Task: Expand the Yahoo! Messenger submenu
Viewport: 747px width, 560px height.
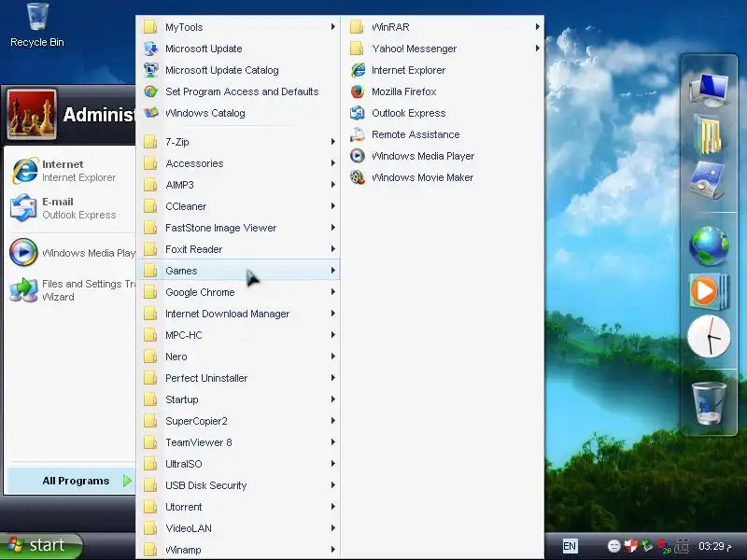Action: (x=443, y=49)
